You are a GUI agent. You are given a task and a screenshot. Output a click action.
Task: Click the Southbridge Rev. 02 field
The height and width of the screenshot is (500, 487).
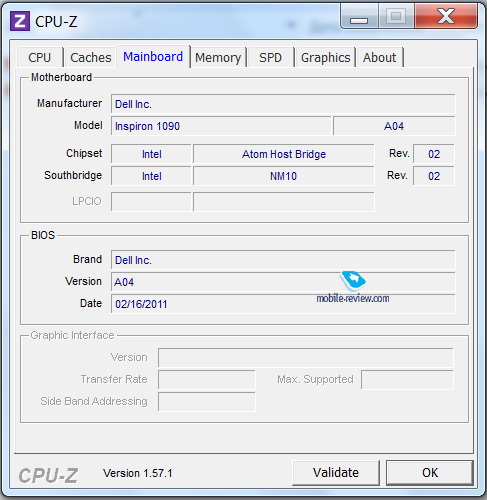[x=434, y=176]
